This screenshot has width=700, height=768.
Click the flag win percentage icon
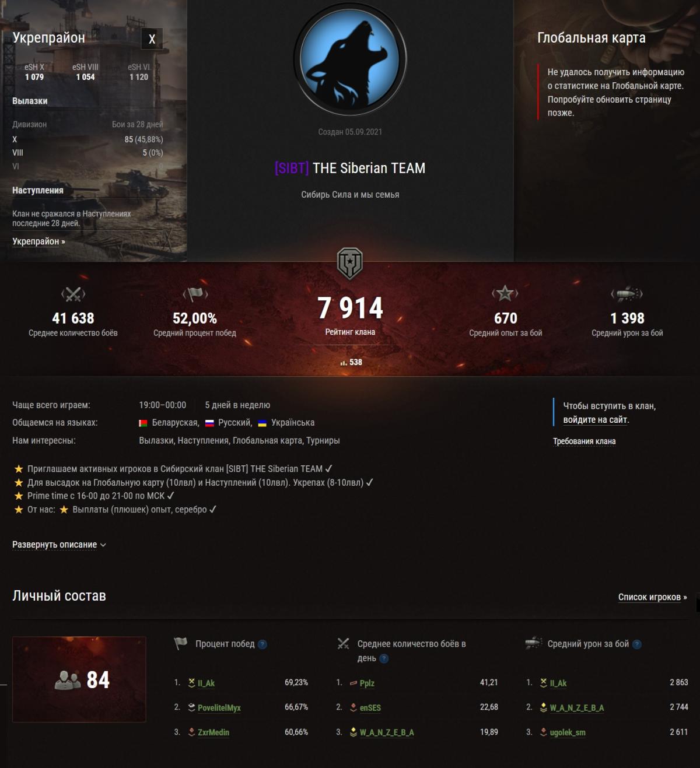195,294
